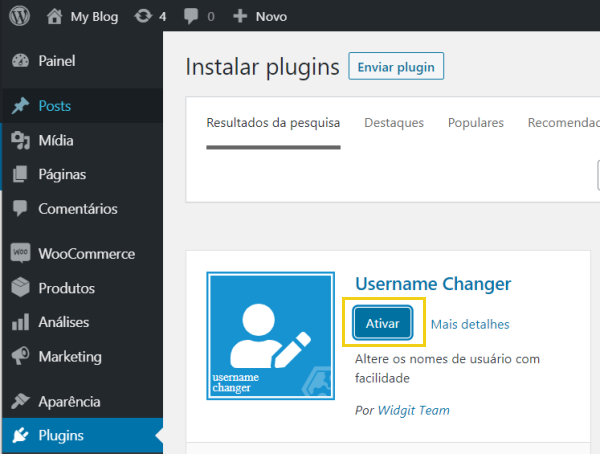Click the Produtos box icon
The height and width of the screenshot is (454, 600).
point(20,287)
